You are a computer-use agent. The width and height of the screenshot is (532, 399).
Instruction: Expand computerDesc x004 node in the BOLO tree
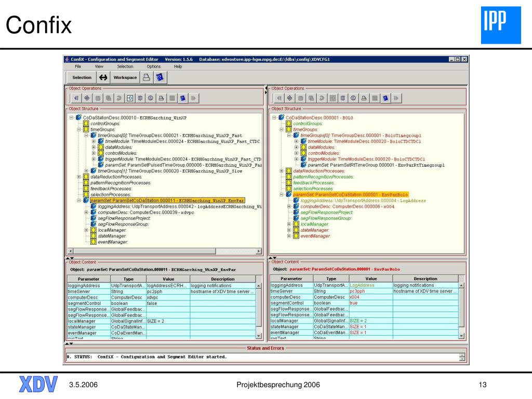click(289, 206)
